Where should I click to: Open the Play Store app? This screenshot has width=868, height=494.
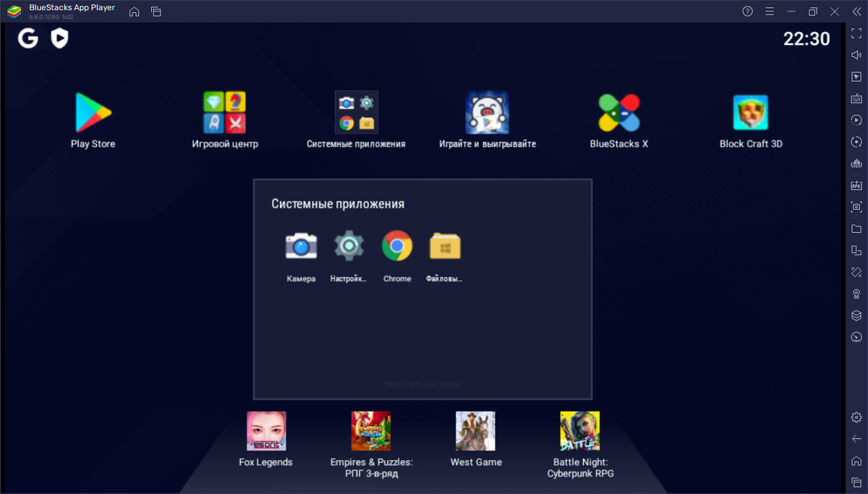pos(93,113)
